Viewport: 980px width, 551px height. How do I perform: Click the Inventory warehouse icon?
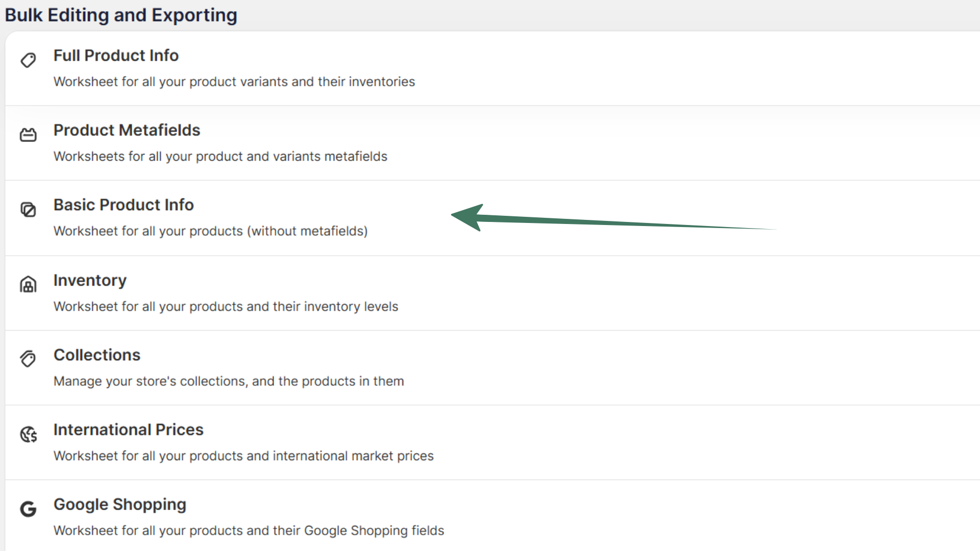point(28,285)
